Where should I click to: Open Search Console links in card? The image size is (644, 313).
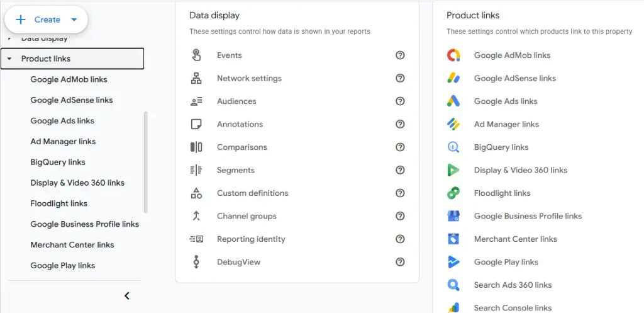(513, 308)
